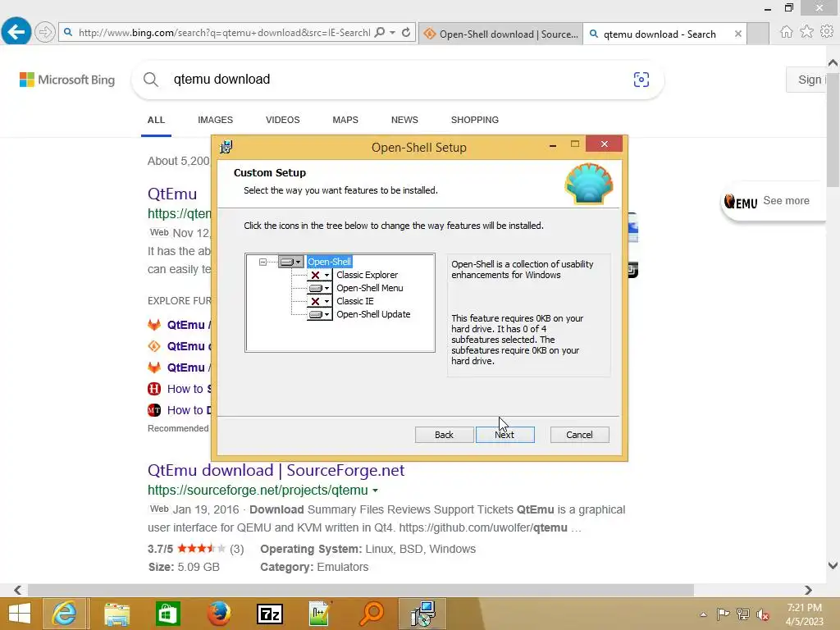840x630 pixels.
Task: Open 7-Zip from taskbar
Action: tap(270, 614)
